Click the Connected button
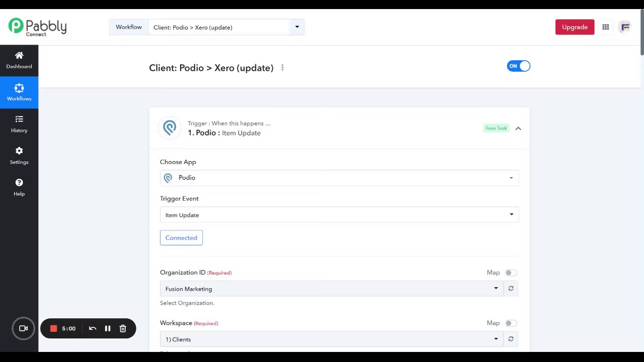Viewport: 644px width, 362px height. 181,238
